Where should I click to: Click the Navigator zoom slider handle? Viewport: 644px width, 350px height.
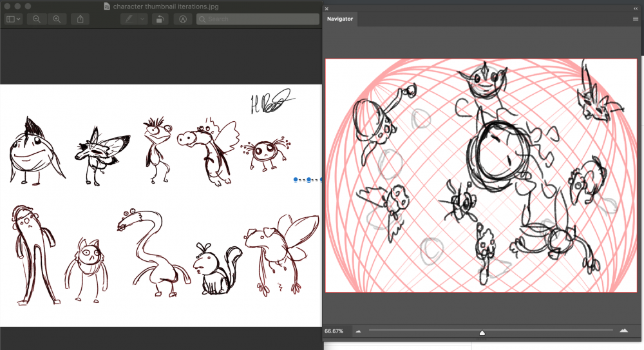click(482, 333)
